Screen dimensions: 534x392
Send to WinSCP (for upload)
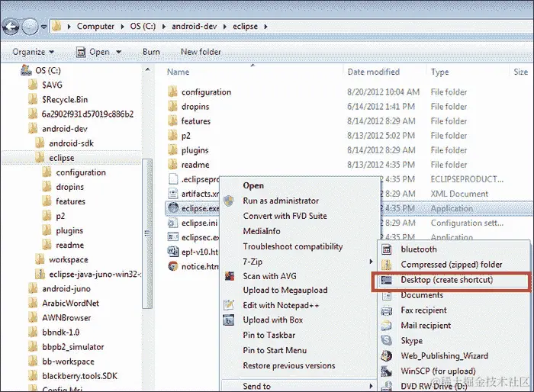[x=438, y=371]
